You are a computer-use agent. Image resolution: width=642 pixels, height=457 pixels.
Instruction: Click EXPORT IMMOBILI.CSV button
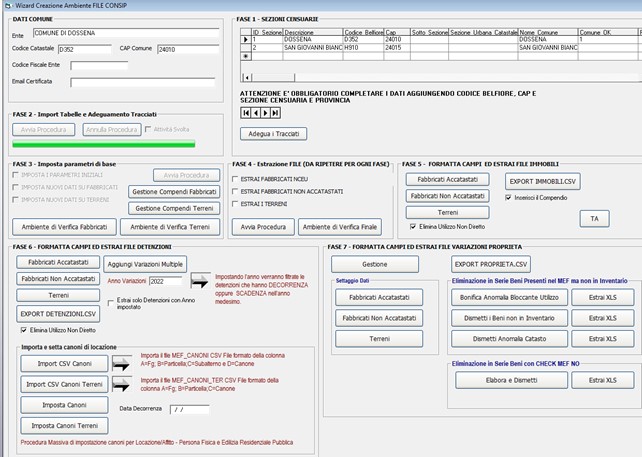click(543, 181)
